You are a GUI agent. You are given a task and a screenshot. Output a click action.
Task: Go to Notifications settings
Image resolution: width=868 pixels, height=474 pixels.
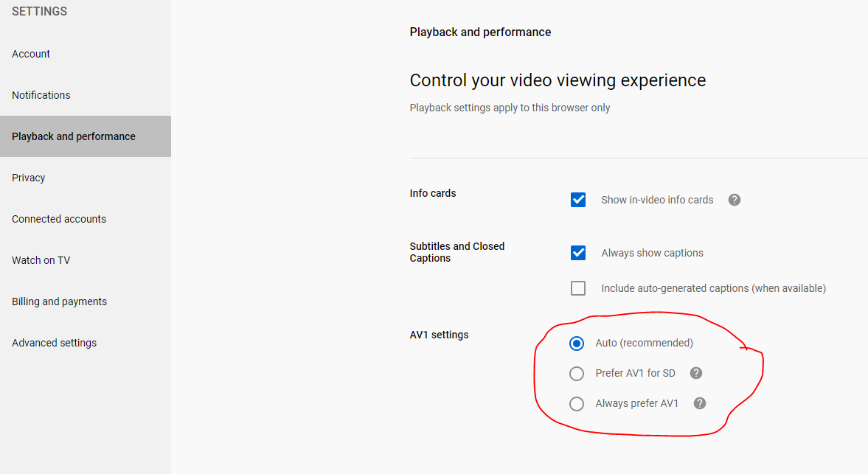click(x=41, y=95)
